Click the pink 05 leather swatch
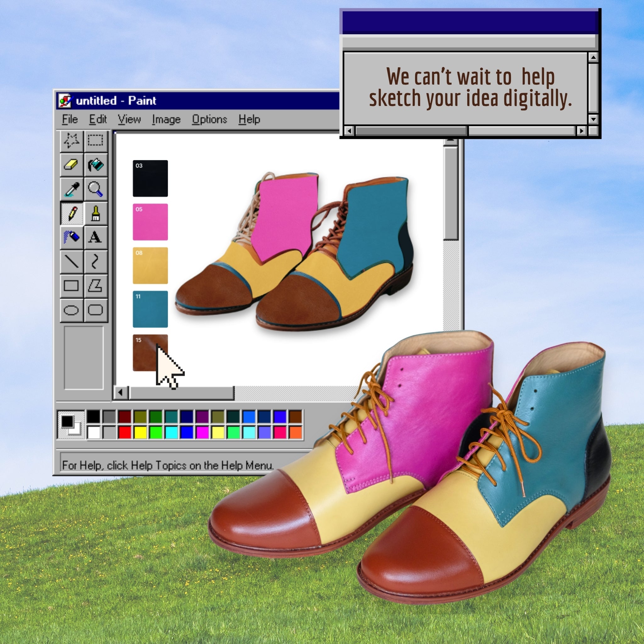The image size is (644, 644). [x=150, y=222]
